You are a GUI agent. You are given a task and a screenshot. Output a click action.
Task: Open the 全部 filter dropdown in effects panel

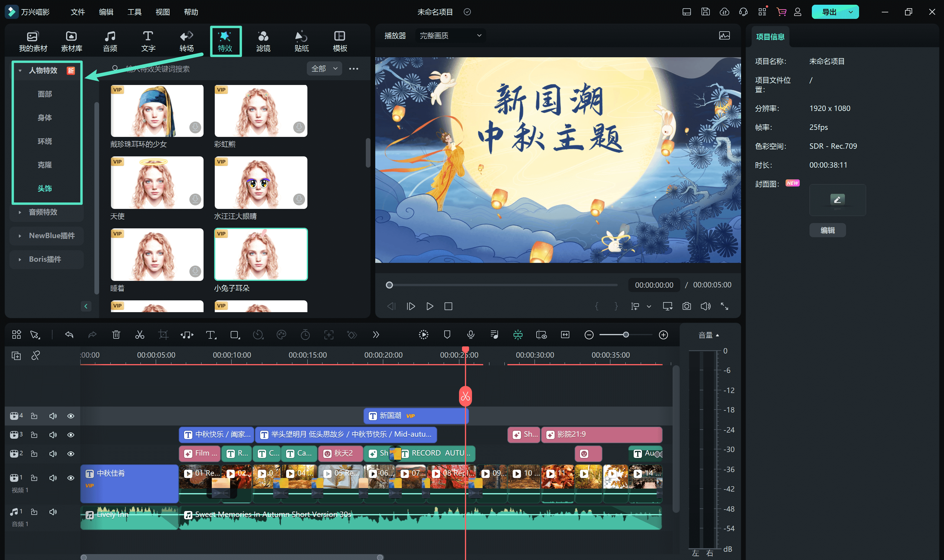(x=324, y=68)
